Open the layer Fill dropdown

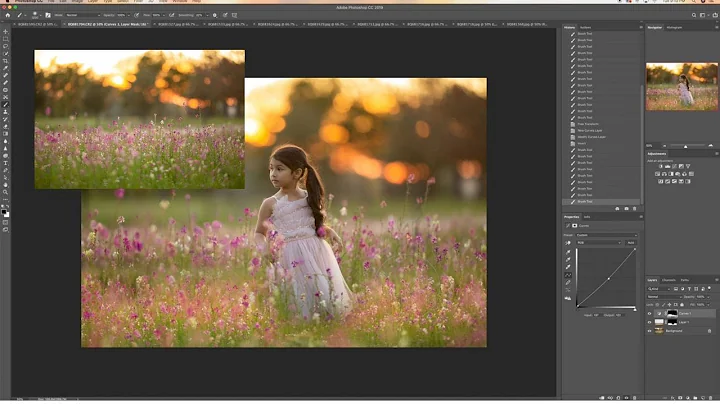tap(709, 305)
